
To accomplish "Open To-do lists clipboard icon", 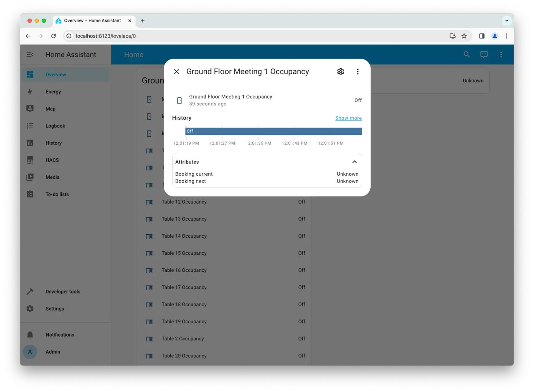I will (30, 194).
